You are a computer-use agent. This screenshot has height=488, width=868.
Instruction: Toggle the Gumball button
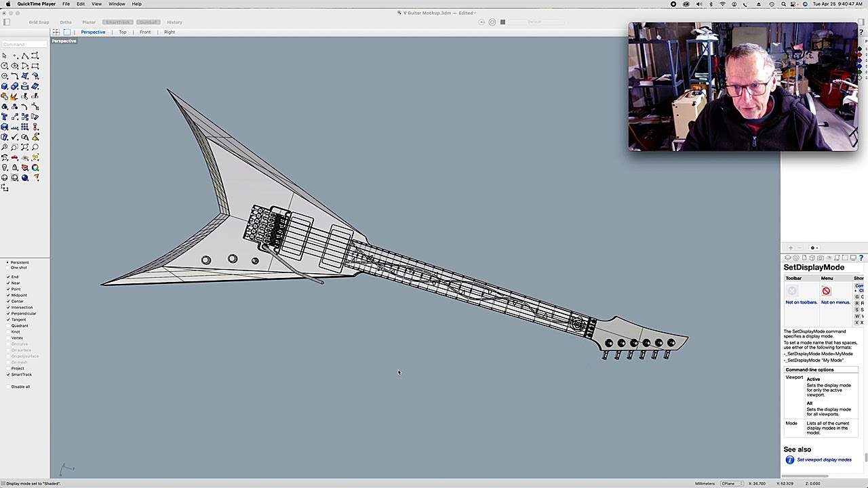tap(148, 22)
